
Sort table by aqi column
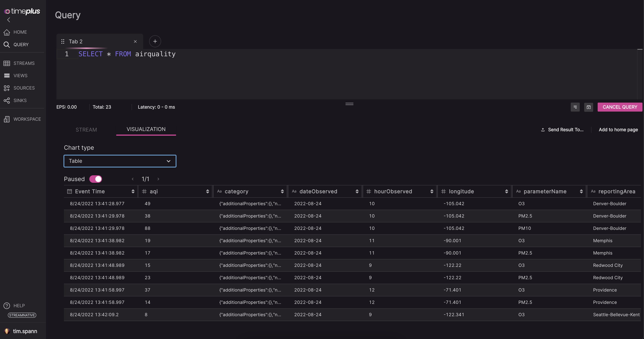[x=207, y=192]
